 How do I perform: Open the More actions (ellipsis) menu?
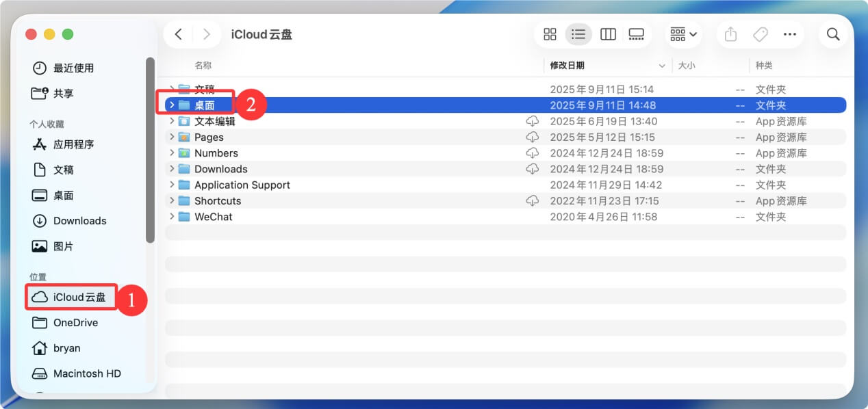click(790, 34)
